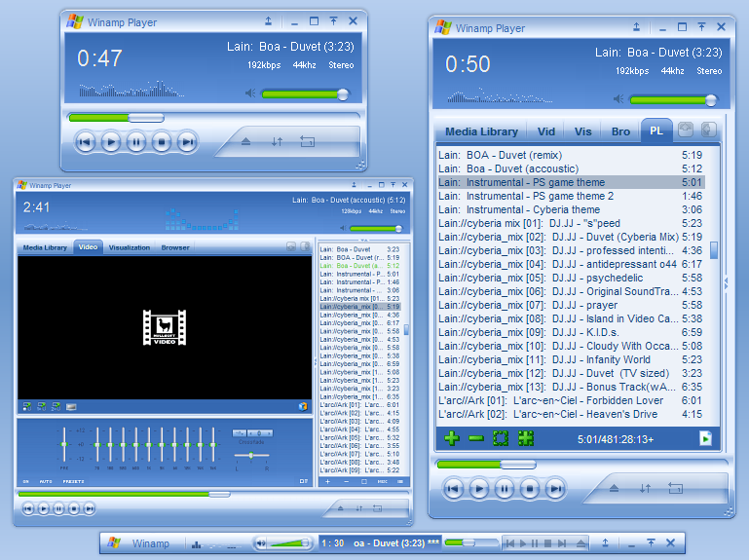Collapse playlist drawer via right-edge arrow handle

point(726,283)
